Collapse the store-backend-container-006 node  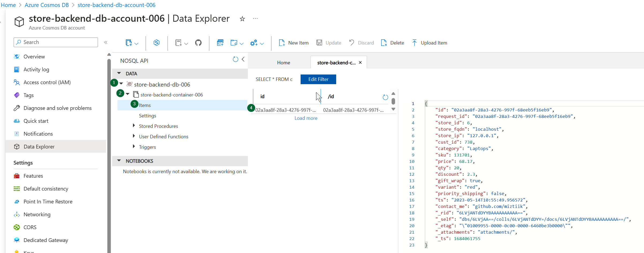(128, 94)
